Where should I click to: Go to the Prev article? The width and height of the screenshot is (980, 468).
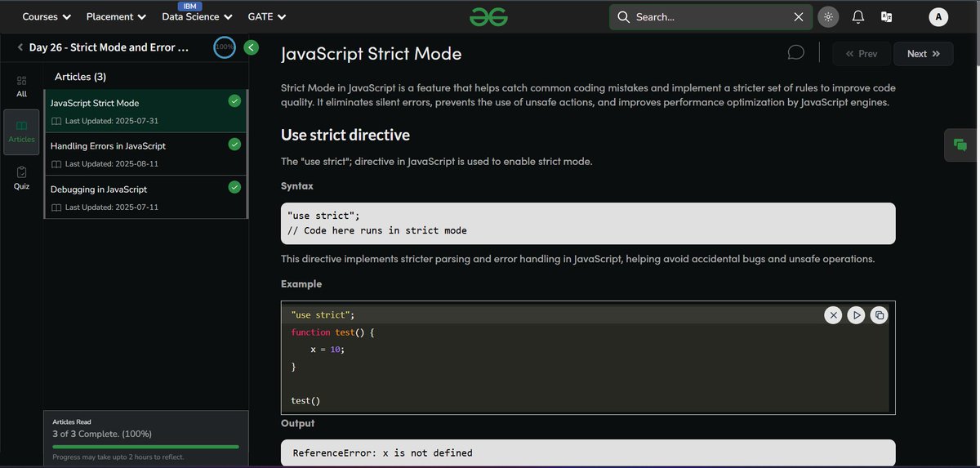tap(862, 54)
